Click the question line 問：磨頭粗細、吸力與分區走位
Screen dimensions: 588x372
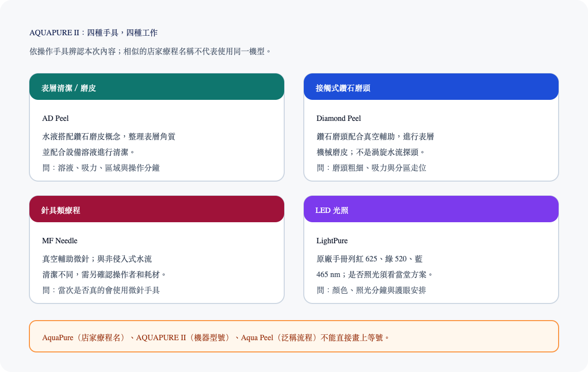371,168
